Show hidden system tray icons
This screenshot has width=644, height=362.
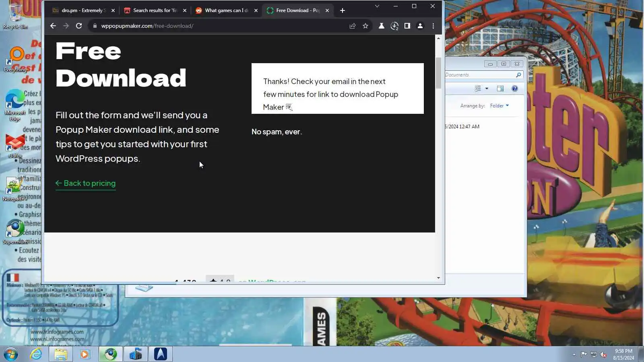pyautogui.click(x=574, y=354)
